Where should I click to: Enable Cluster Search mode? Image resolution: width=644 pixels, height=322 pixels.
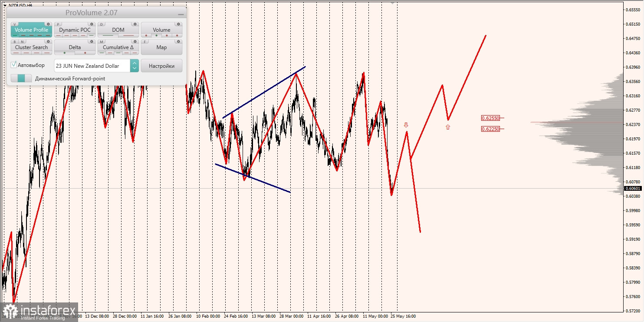tap(31, 47)
